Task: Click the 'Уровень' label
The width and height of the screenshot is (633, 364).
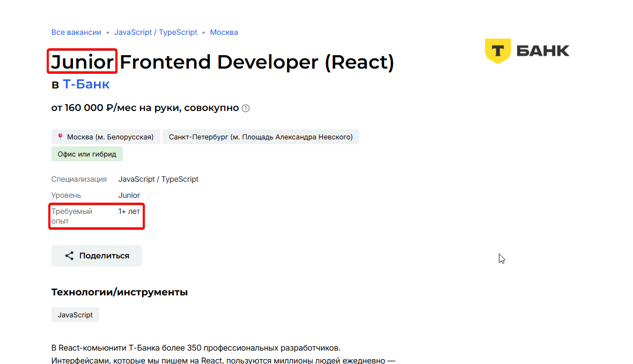Action: [x=66, y=195]
